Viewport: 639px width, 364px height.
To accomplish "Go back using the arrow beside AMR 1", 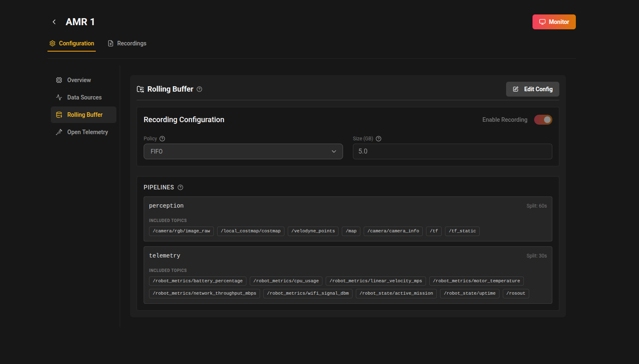I will [x=54, y=22].
